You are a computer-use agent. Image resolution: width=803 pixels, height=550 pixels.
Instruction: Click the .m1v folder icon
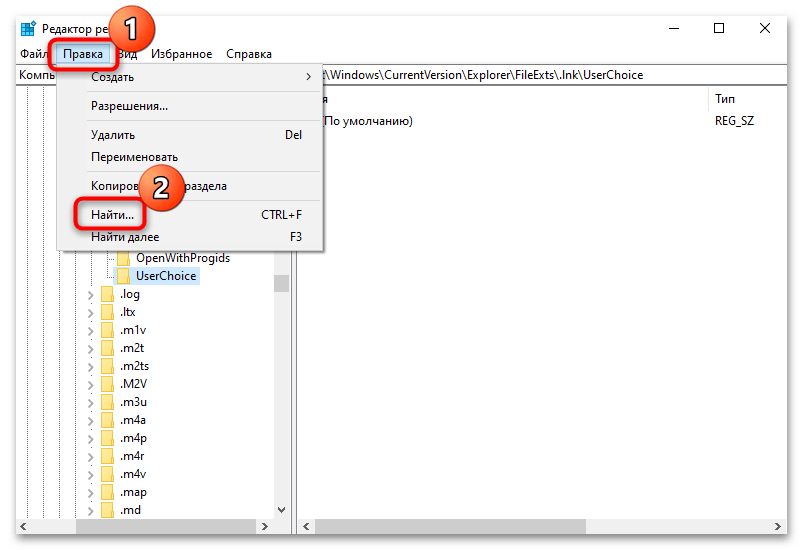point(107,330)
